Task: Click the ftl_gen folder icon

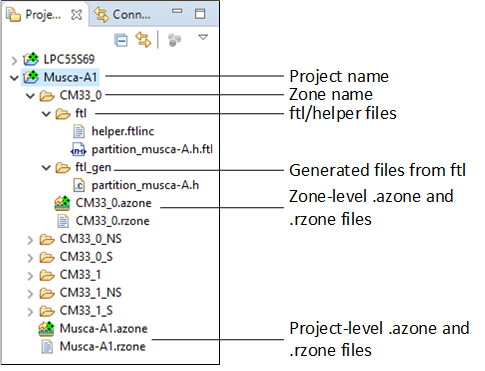Action: [63, 168]
